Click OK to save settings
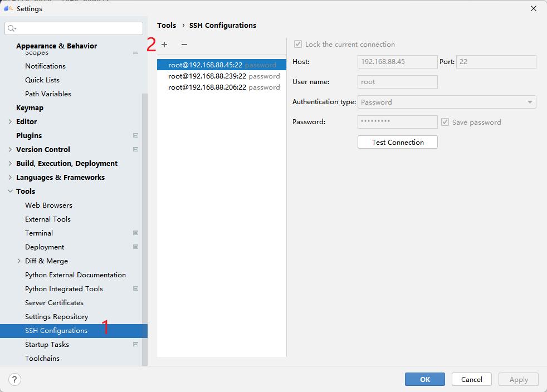Image resolution: width=547 pixels, height=392 pixels. (424, 379)
